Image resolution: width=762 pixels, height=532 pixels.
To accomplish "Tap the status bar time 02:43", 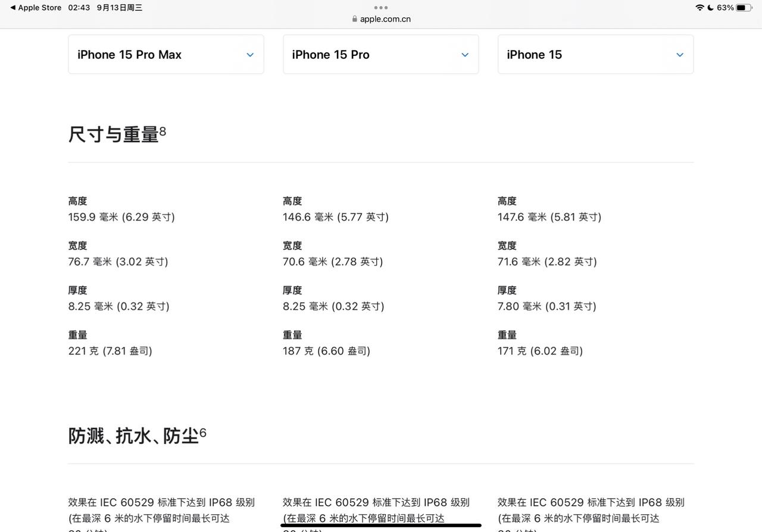I will 79,8.
